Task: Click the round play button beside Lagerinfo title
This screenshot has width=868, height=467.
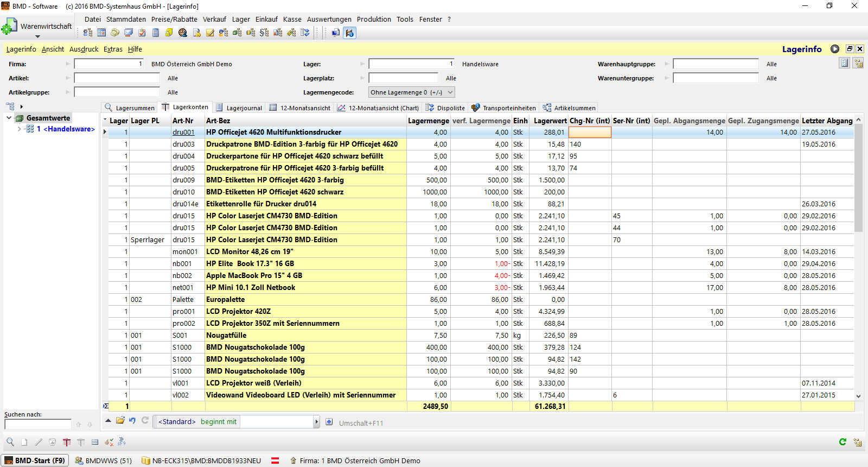Action: [x=835, y=49]
